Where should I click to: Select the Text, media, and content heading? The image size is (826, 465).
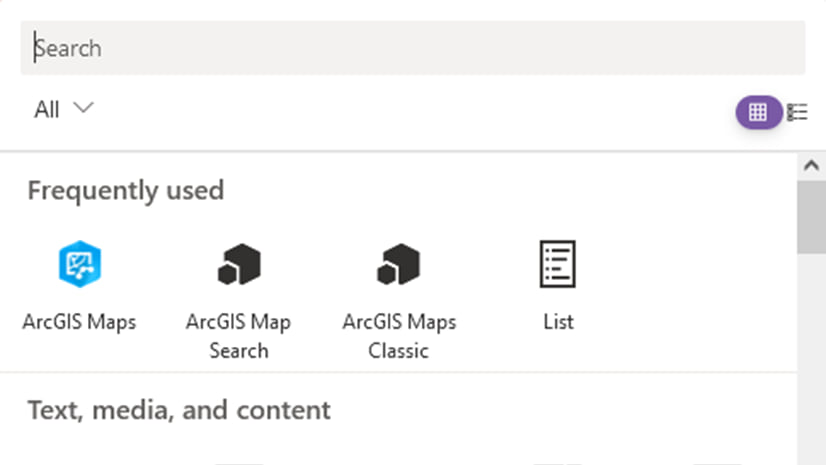click(x=179, y=410)
